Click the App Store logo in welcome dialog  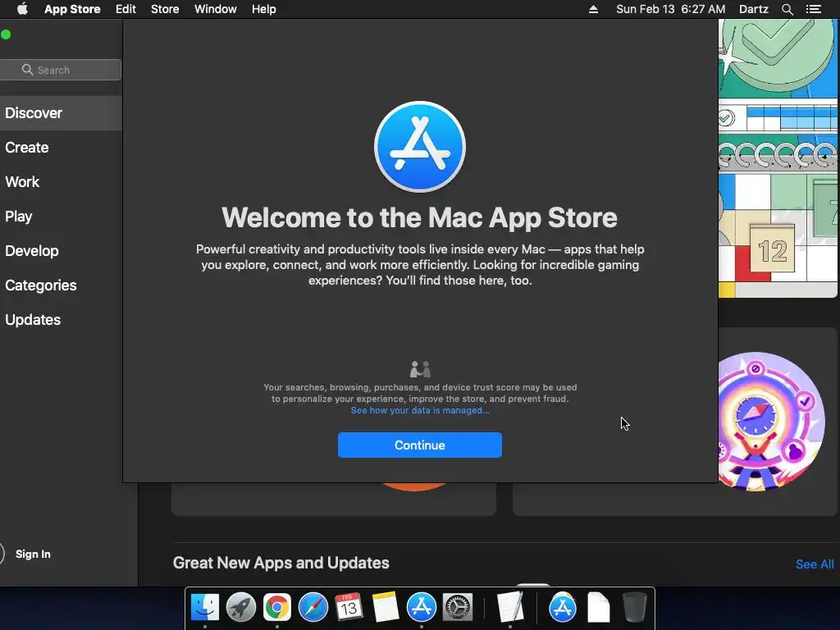tap(419, 147)
